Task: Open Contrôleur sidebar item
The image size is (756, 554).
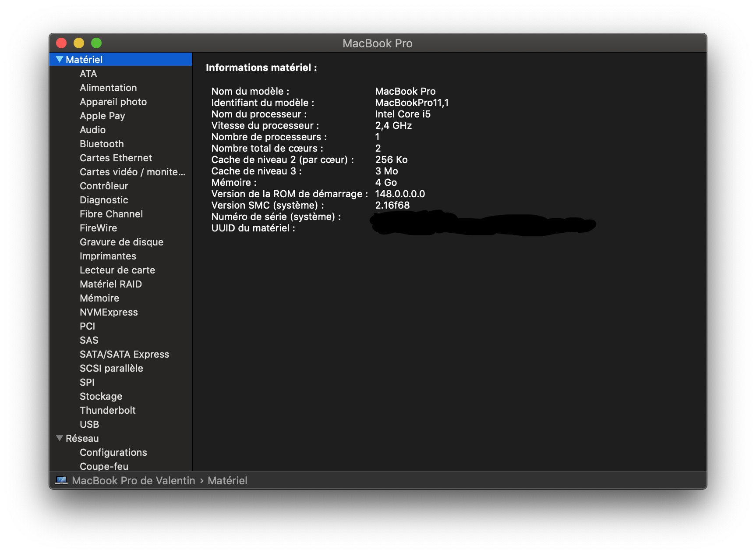Action: 104,186
